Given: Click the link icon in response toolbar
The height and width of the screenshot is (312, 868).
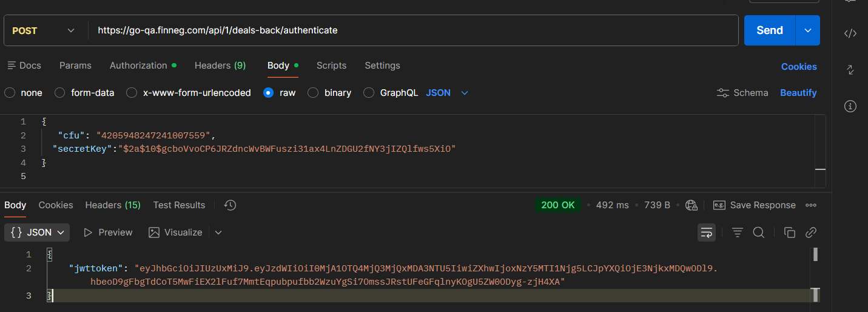Looking at the screenshot, I should [810, 232].
